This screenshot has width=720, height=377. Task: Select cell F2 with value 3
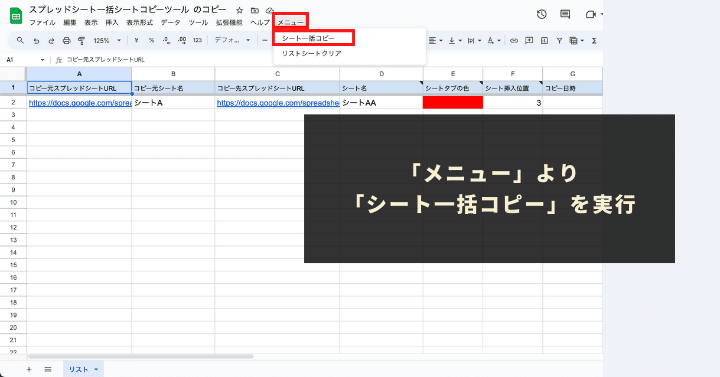[512, 102]
